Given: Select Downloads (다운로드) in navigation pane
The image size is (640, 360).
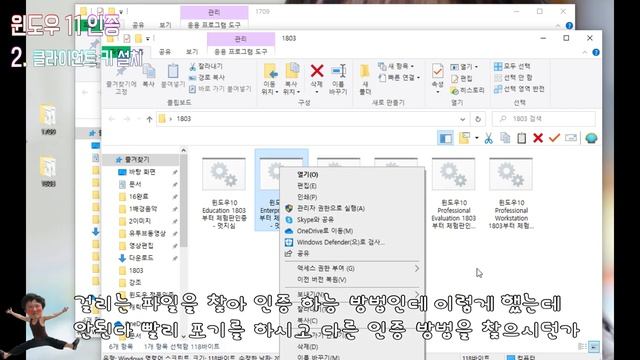Looking at the screenshot, I should pyautogui.click(x=141, y=258).
